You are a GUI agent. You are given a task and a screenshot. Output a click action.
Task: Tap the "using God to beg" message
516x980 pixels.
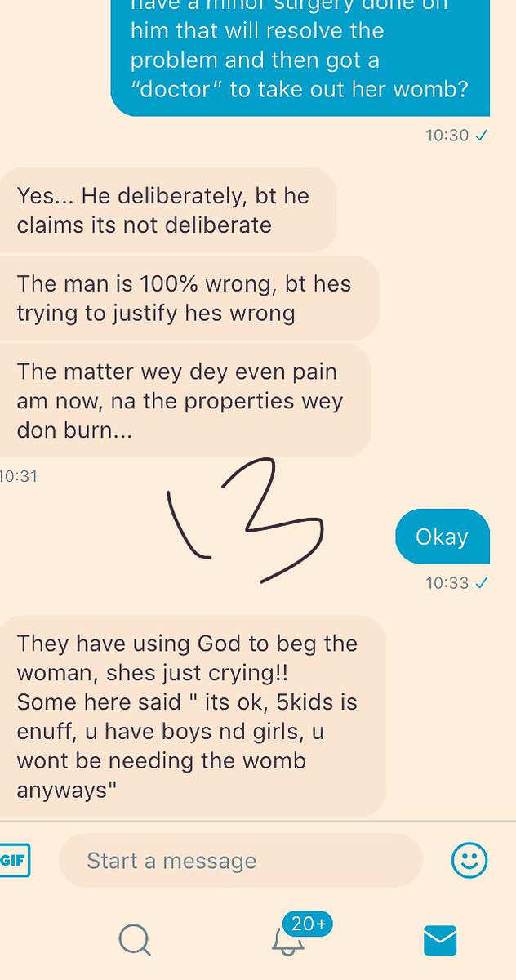(193, 716)
